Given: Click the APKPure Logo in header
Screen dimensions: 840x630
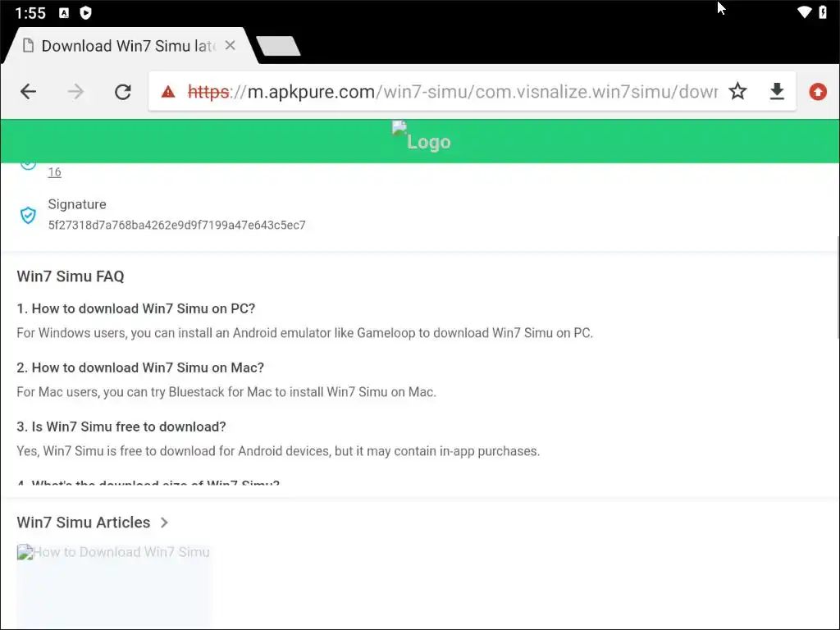Looking at the screenshot, I should pos(421,136).
